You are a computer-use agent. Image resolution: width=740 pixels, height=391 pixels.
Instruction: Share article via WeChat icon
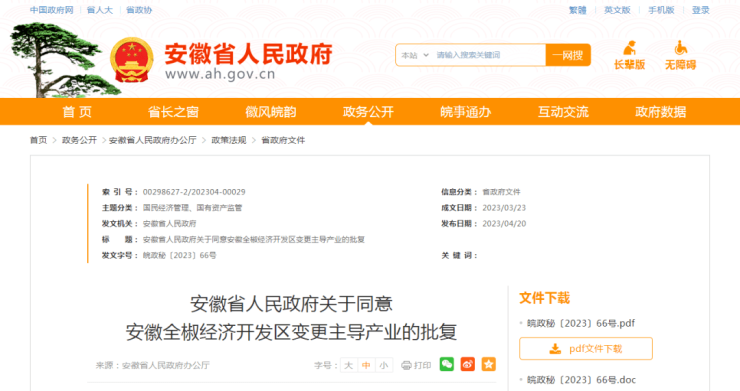pos(446,364)
